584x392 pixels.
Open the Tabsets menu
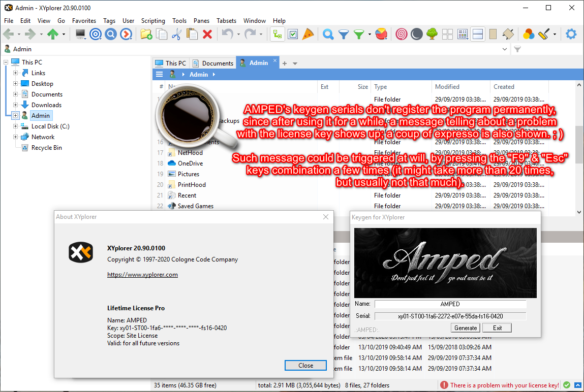pos(227,21)
